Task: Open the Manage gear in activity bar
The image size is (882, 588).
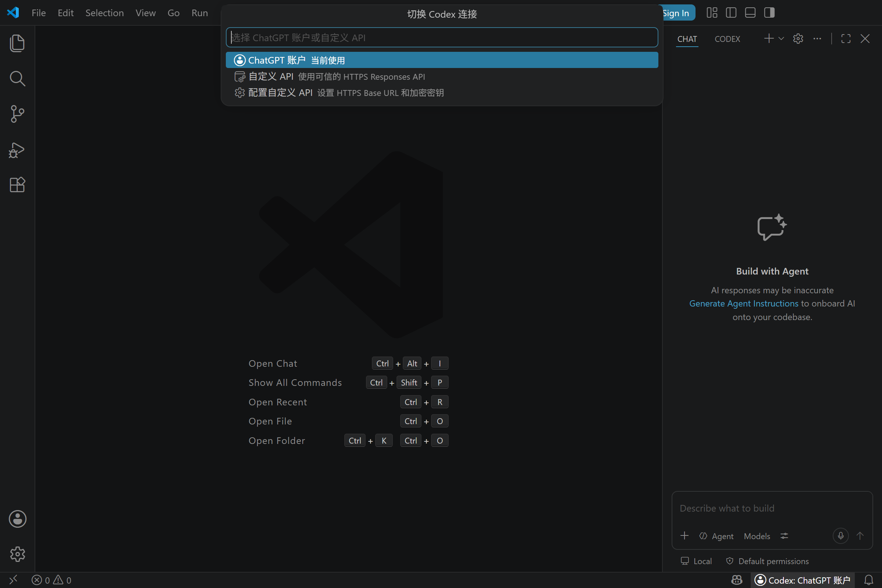Action: (17, 554)
